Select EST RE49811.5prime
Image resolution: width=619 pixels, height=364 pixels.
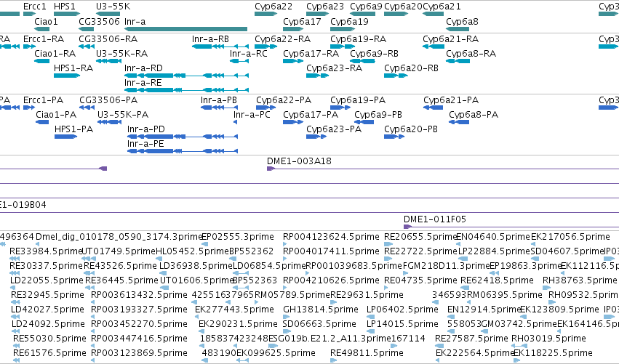pos(367,352)
